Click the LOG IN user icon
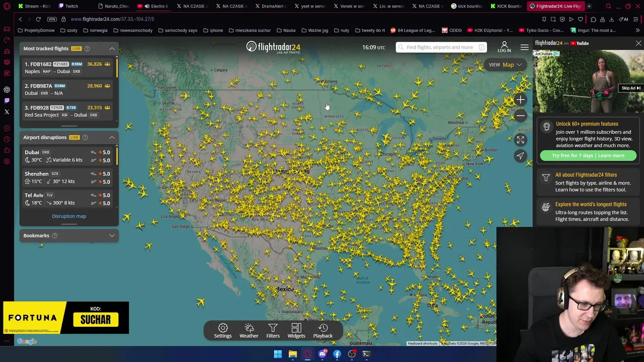Image resolution: width=644 pixels, height=362 pixels. 504,47
